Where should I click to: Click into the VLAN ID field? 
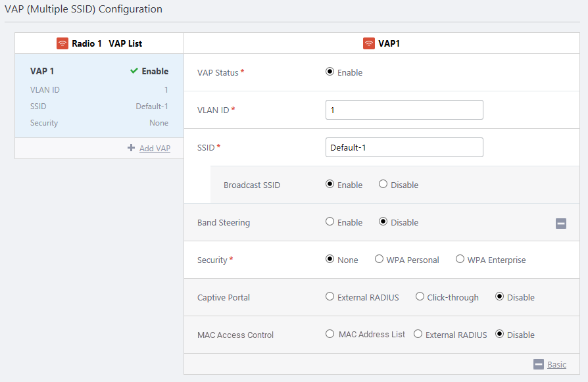coord(404,110)
